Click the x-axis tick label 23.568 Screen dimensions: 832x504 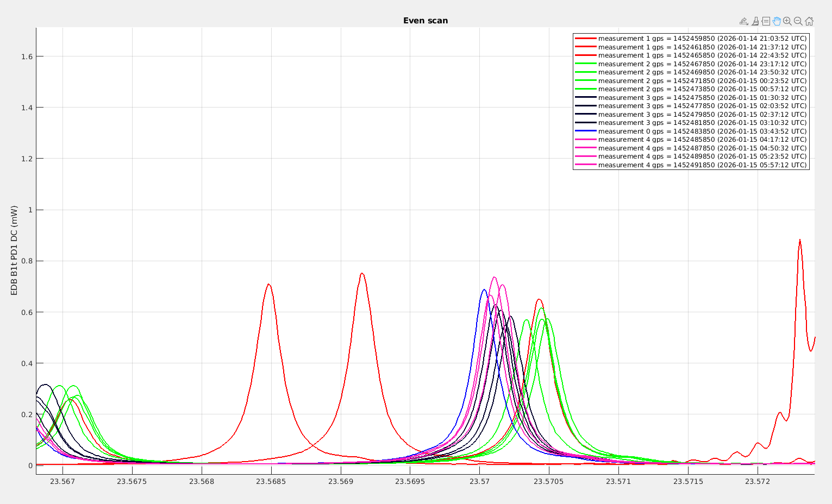coord(202,482)
